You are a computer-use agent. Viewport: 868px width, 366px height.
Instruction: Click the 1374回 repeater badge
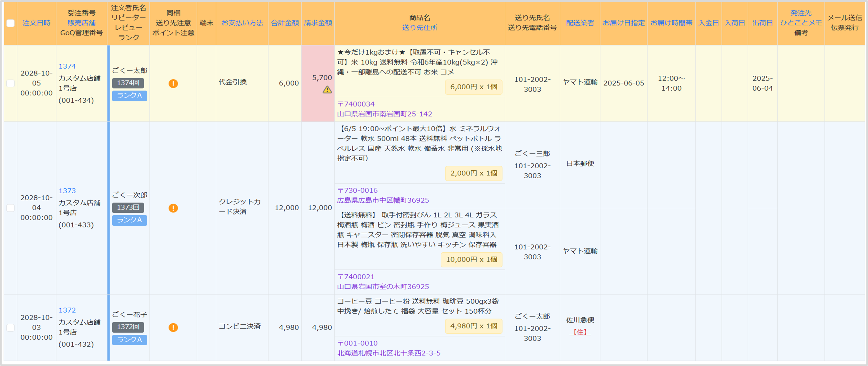point(128,83)
